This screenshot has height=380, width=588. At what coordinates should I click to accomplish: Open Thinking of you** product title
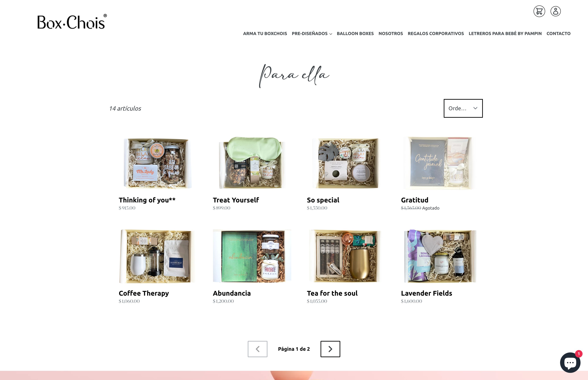tap(147, 200)
